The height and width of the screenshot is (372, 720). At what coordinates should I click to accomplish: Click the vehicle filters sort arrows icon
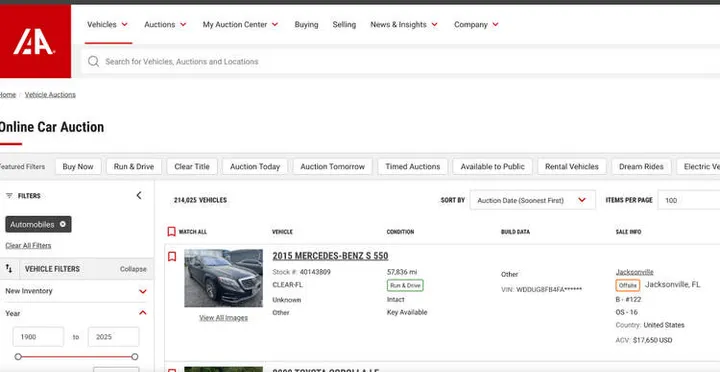[x=9, y=269]
